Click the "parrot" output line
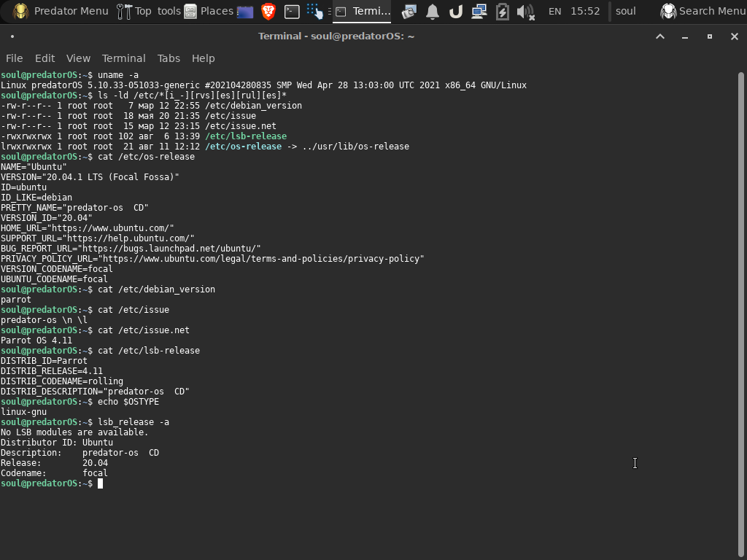The image size is (747, 560). 16,300
